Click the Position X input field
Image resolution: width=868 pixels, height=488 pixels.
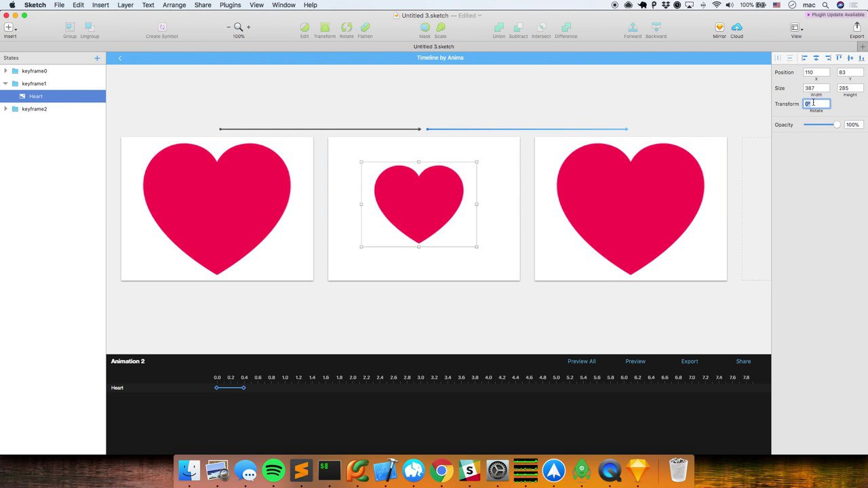pyautogui.click(x=816, y=73)
